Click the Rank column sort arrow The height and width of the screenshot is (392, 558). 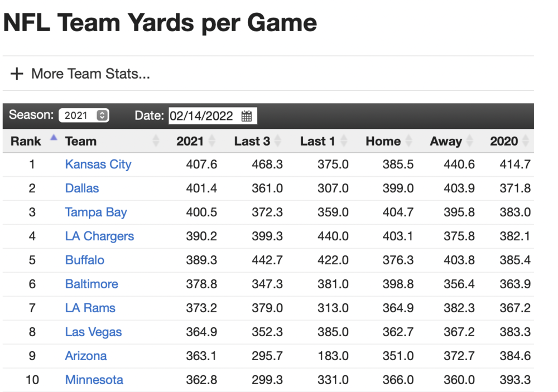[x=54, y=138]
